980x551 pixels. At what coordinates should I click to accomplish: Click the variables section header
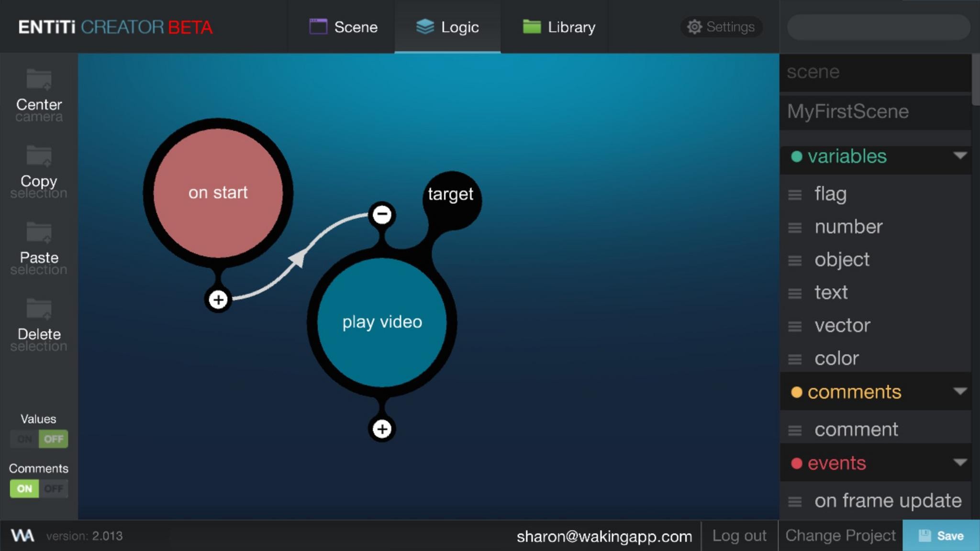[x=876, y=159]
